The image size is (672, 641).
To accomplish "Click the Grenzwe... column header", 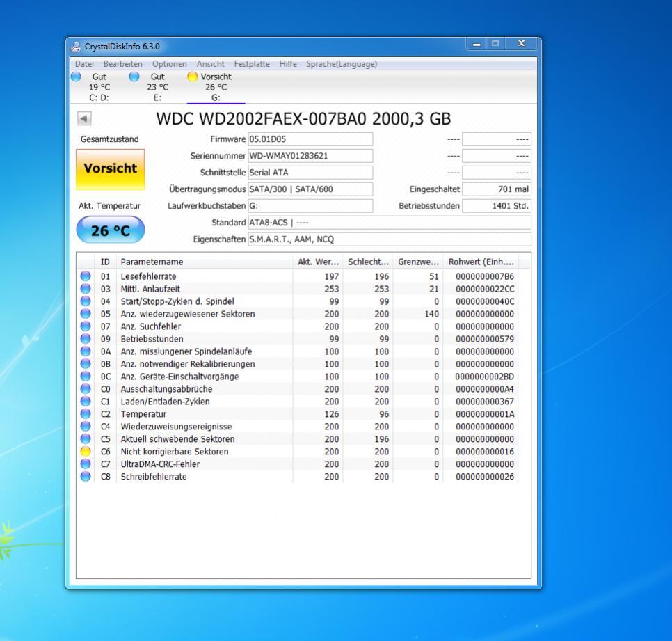I will click(418, 262).
